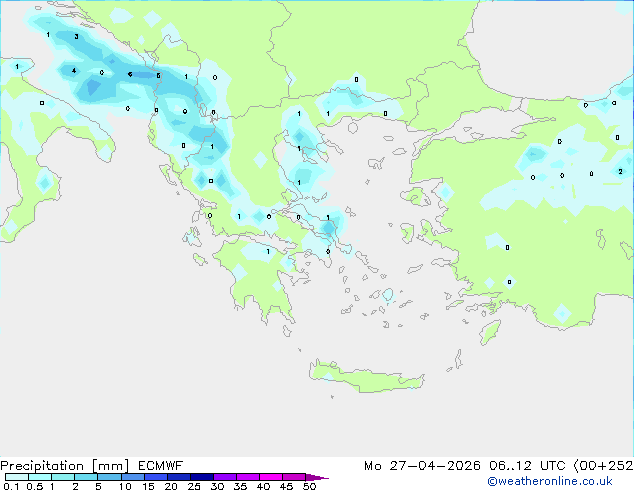Open the weatheronline.co.uk copyright link
This screenshot has height=490, width=634.
pyautogui.click(x=550, y=481)
